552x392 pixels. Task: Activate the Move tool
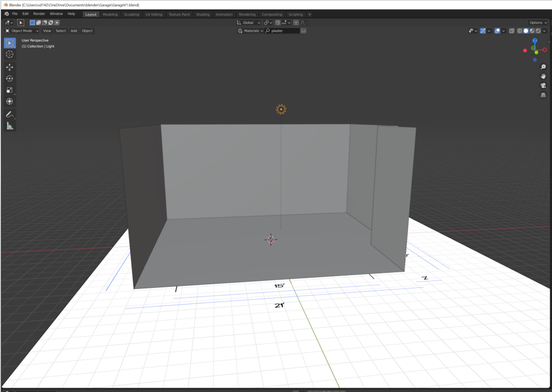click(x=10, y=67)
